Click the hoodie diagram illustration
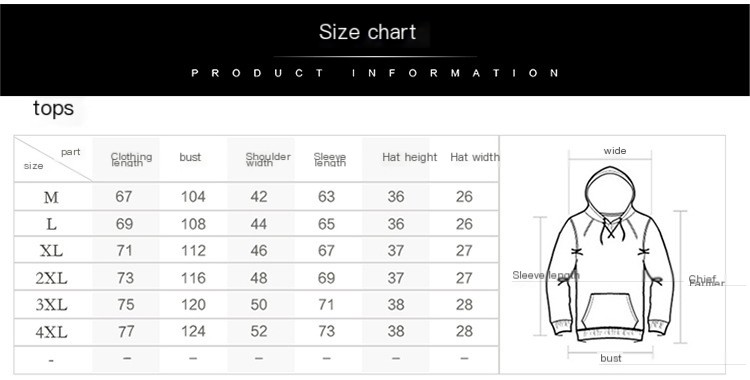 click(x=610, y=254)
